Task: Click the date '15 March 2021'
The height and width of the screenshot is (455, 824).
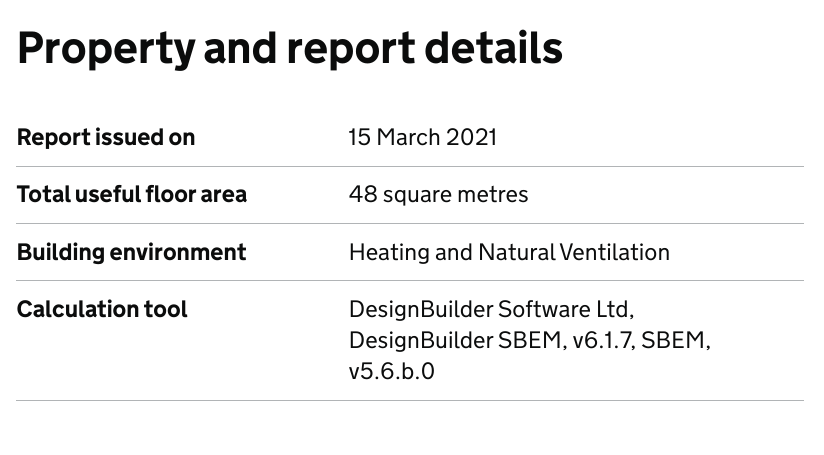Action: pyautogui.click(x=423, y=138)
